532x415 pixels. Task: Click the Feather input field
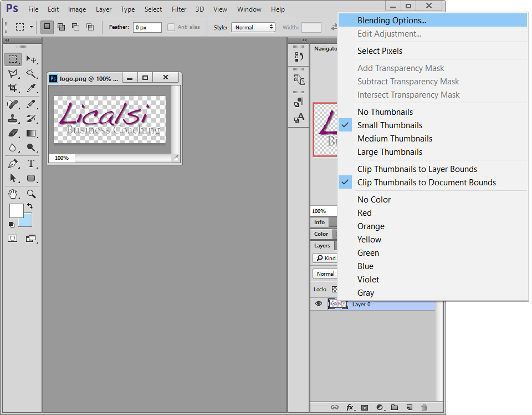click(147, 27)
